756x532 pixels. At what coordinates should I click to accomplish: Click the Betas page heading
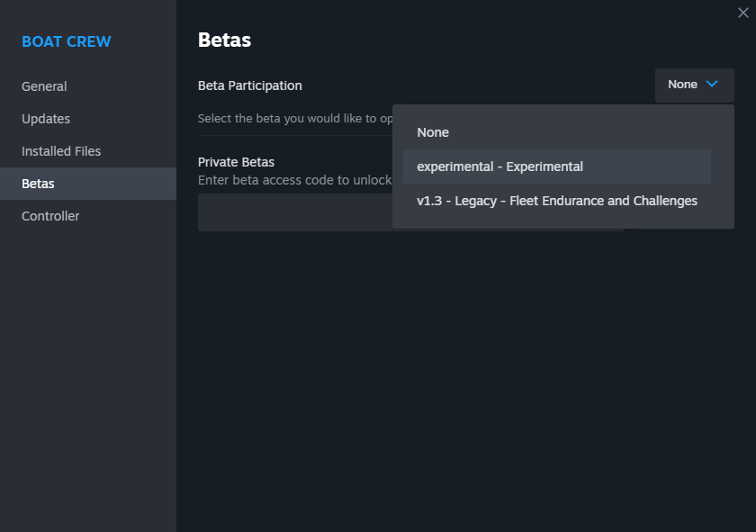click(224, 40)
